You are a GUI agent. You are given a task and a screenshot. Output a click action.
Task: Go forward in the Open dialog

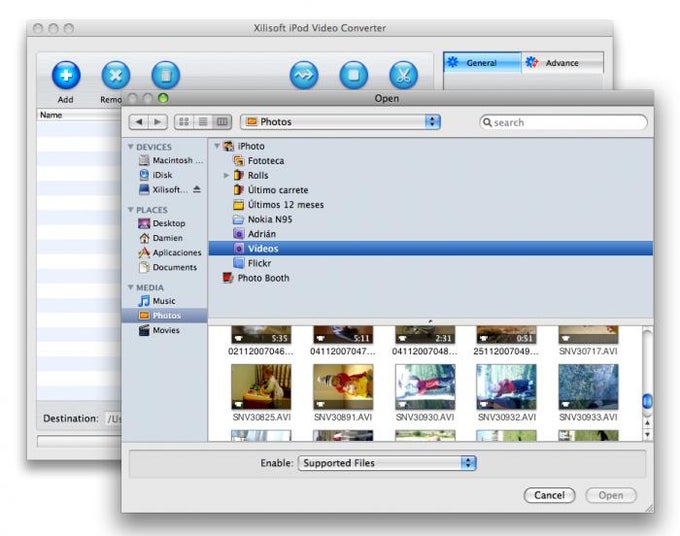pyautogui.click(x=158, y=122)
